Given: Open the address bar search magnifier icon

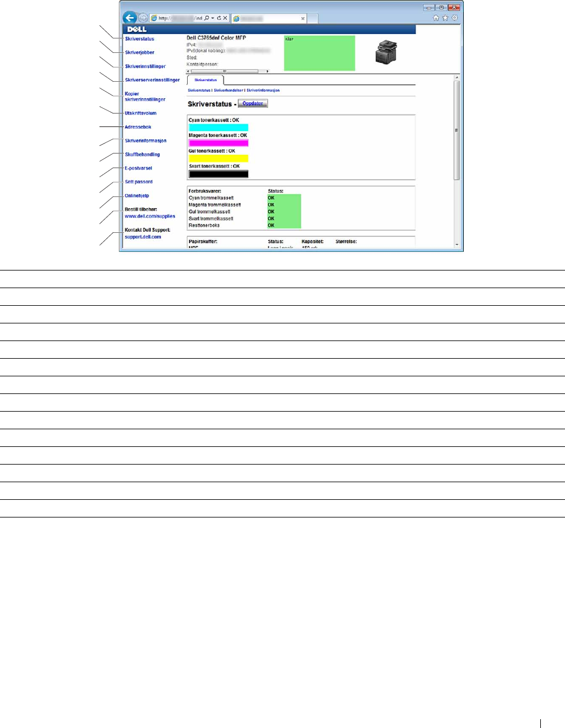Looking at the screenshot, I should click(207, 18).
